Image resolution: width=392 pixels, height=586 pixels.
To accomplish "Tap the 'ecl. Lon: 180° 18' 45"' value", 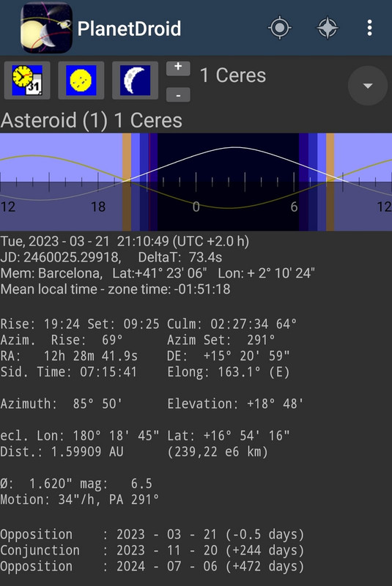I will (x=80, y=436).
